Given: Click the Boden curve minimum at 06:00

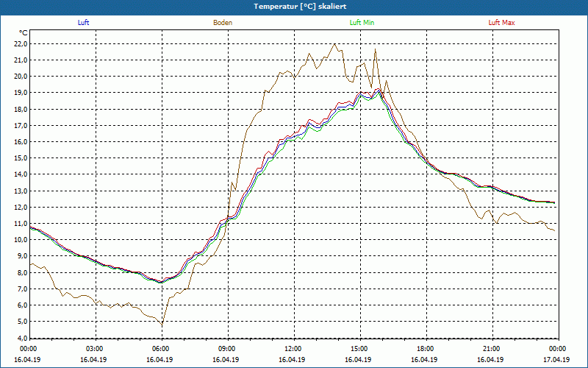Looking at the screenshot, I should (162, 325).
